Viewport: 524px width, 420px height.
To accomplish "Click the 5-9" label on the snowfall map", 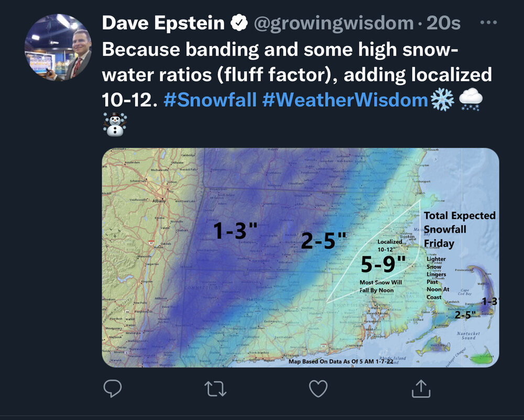I will tap(384, 264).
